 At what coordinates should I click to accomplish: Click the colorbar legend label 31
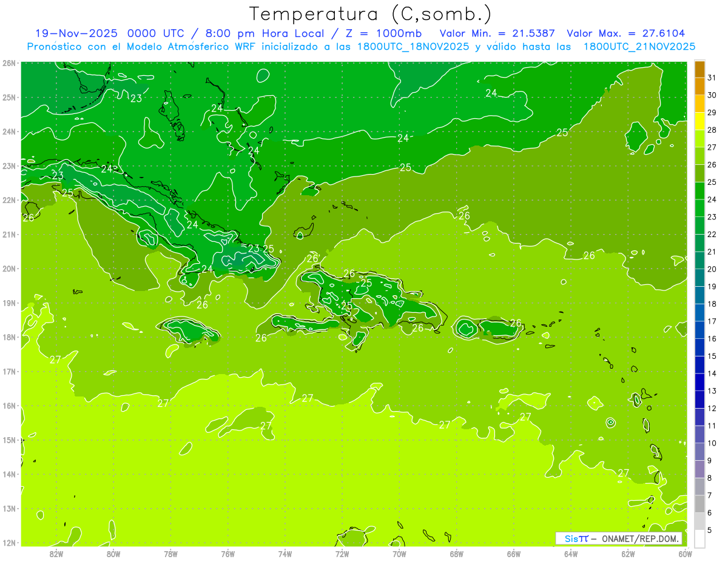tap(712, 78)
